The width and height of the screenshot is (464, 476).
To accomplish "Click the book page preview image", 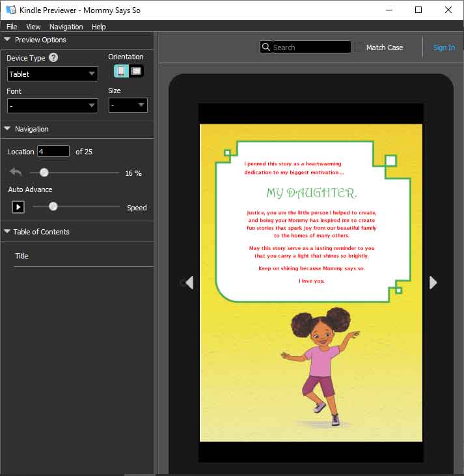I will [311, 283].
